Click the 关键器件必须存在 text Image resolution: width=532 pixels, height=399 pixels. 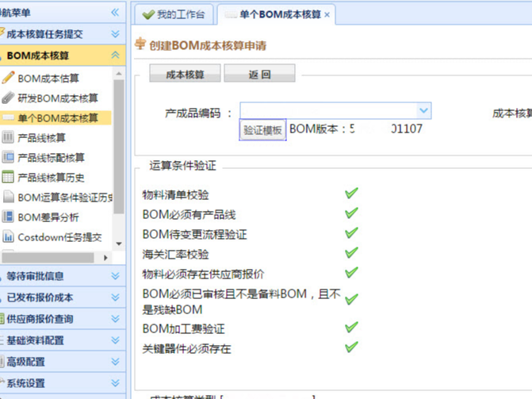pyautogui.click(x=186, y=348)
